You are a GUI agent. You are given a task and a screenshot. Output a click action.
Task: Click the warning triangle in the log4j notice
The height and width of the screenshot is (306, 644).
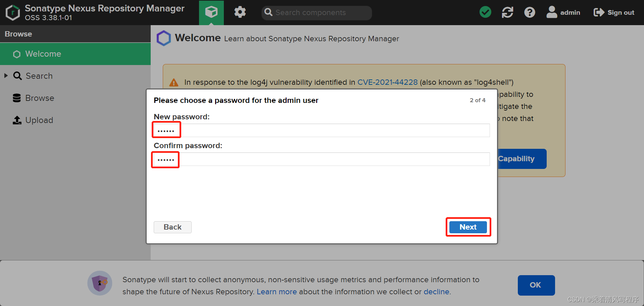click(x=174, y=82)
